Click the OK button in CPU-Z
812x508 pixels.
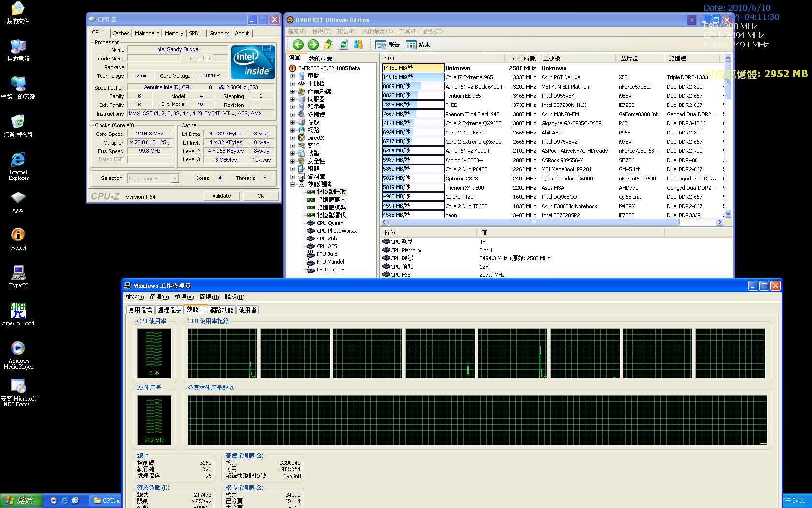click(261, 195)
